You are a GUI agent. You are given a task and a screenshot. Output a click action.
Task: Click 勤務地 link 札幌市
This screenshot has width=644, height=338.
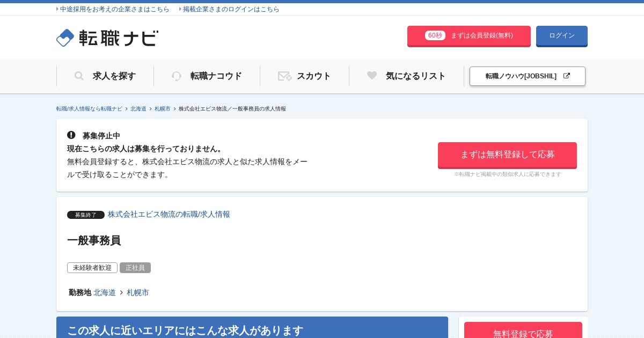point(138,293)
